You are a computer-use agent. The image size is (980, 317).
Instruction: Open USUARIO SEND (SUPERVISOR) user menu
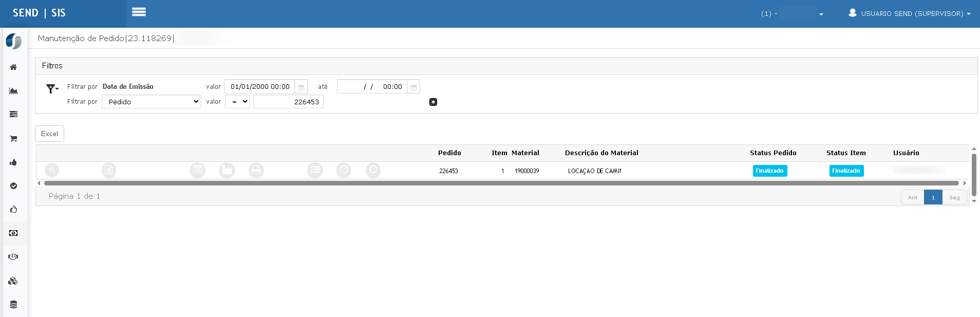909,13
